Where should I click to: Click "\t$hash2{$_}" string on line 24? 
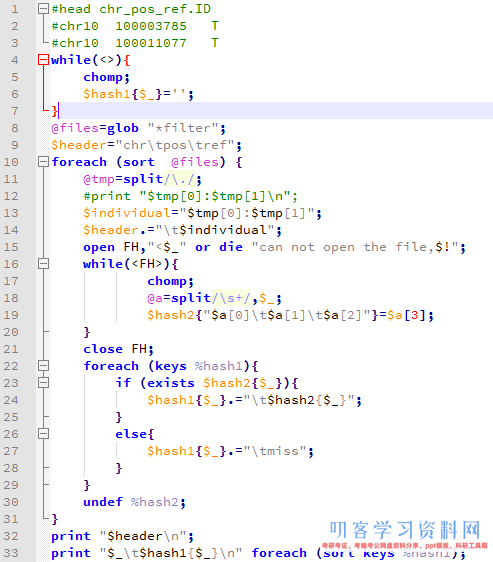point(299,400)
